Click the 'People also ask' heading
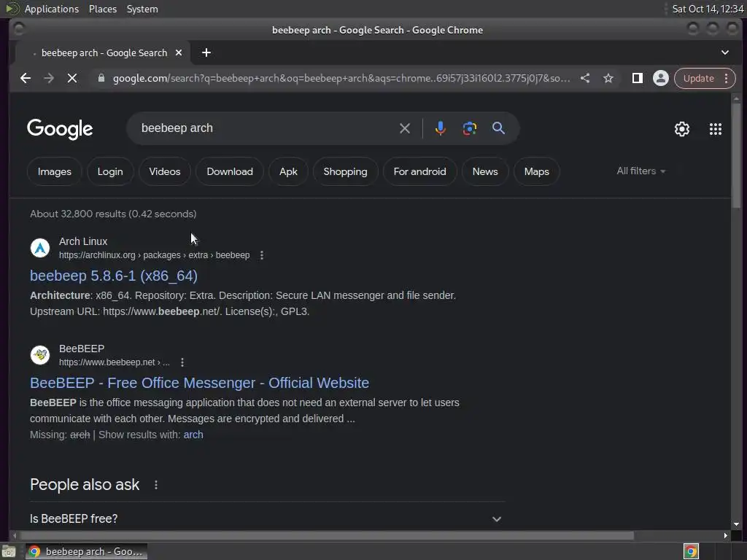Viewport: 747px width, 560px height. tap(85, 485)
